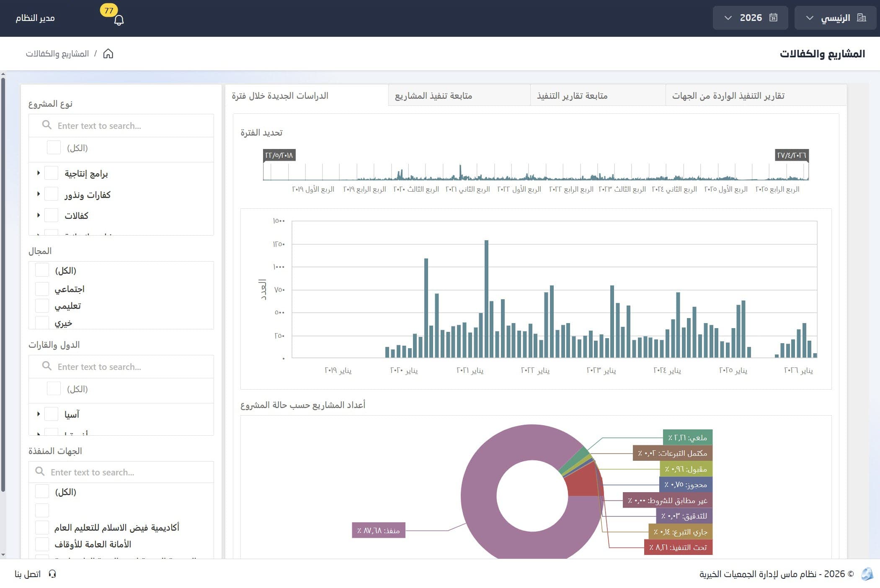This screenshot has height=588, width=880.
Task: Click the اتصل بنا link
Action: pos(28,574)
